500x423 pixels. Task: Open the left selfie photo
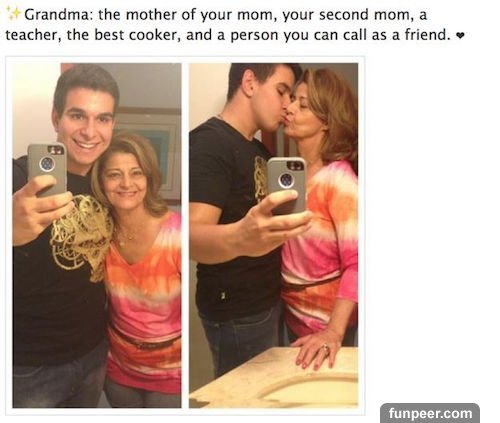[97, 235]
